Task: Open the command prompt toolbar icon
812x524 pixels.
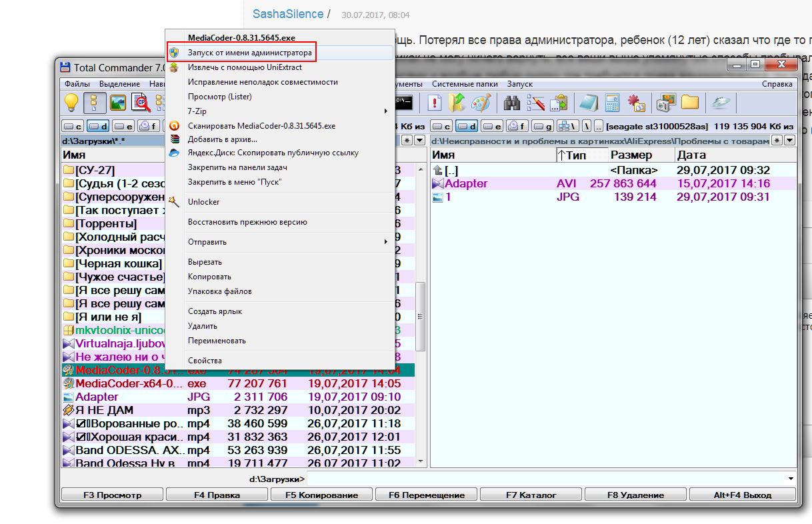Action: click(x=405, y=102)
